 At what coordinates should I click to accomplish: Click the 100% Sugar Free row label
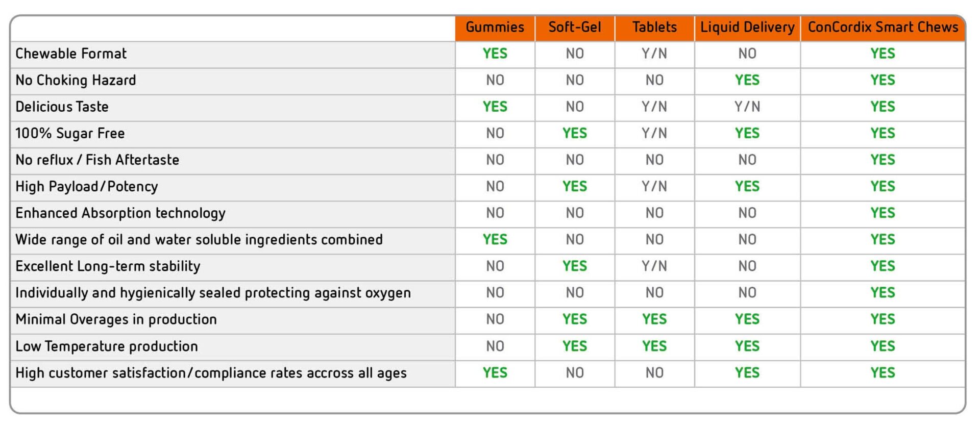70,133
